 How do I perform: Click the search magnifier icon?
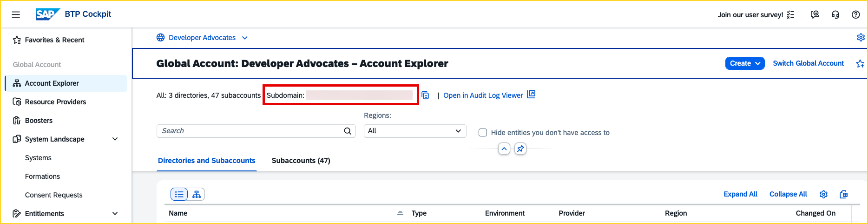point(348,131)
